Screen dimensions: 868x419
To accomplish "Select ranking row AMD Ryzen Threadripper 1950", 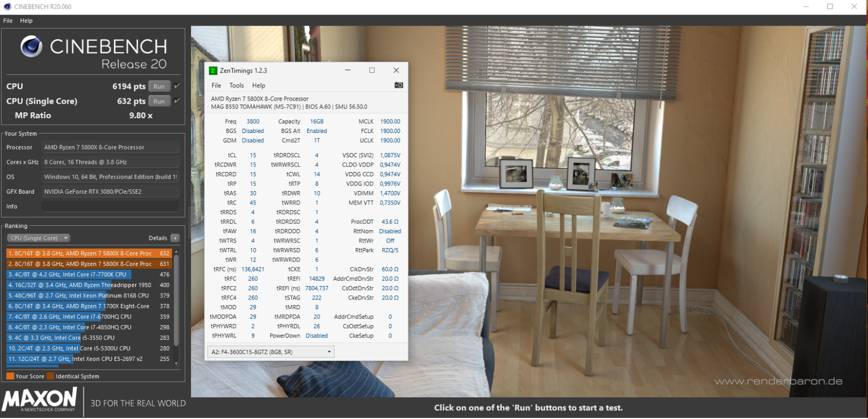I will tap(89, 285).
